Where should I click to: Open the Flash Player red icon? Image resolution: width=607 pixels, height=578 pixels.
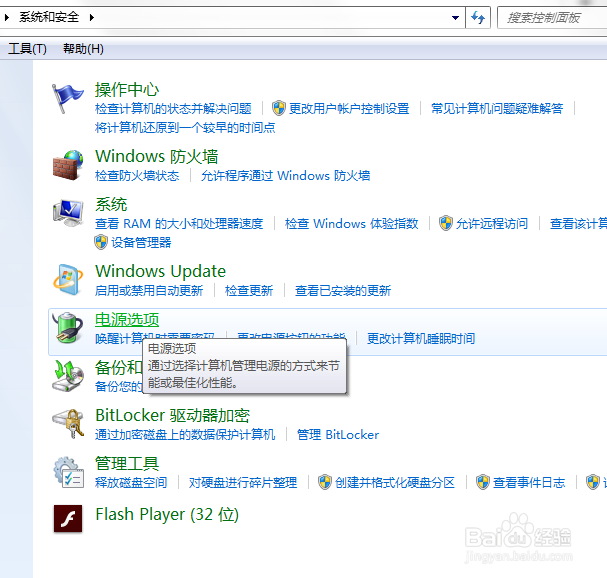[68, 519]
